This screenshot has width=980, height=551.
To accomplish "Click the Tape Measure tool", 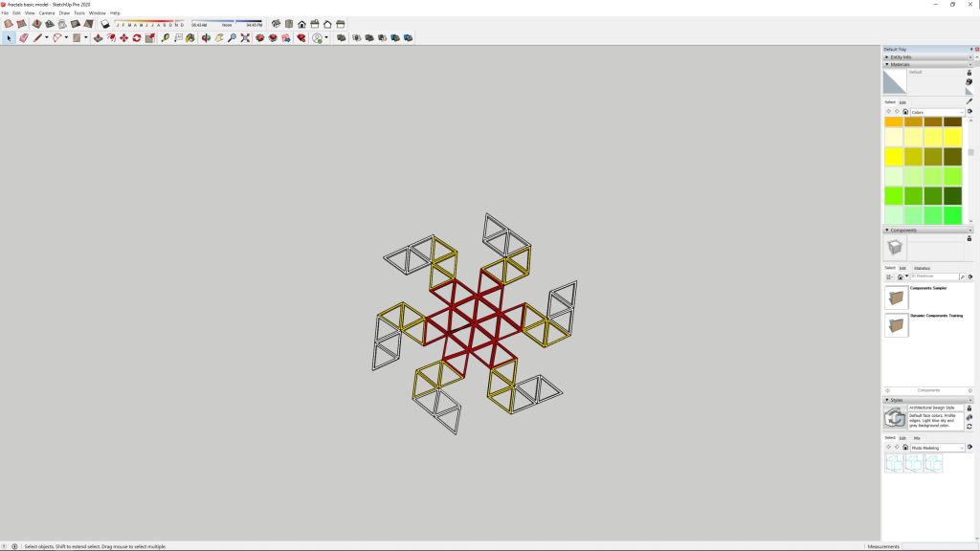I will pos(166,38).
